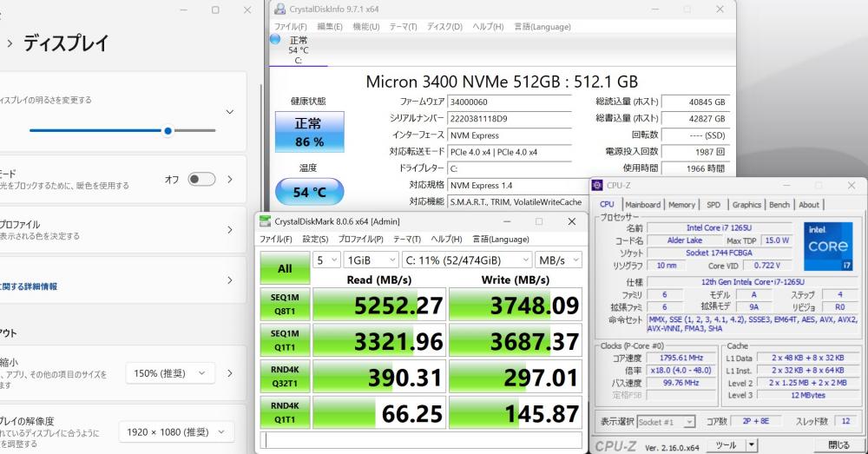Collapse the brightness section chevron
This screenshot has height=454, width=868.
pos(230,112)
